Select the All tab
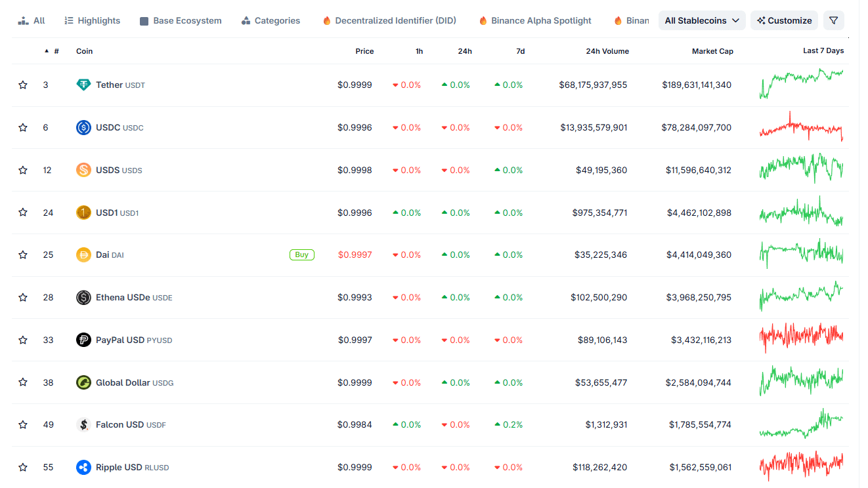This screenshot has width=868, height=488. (x=32, y=20)
